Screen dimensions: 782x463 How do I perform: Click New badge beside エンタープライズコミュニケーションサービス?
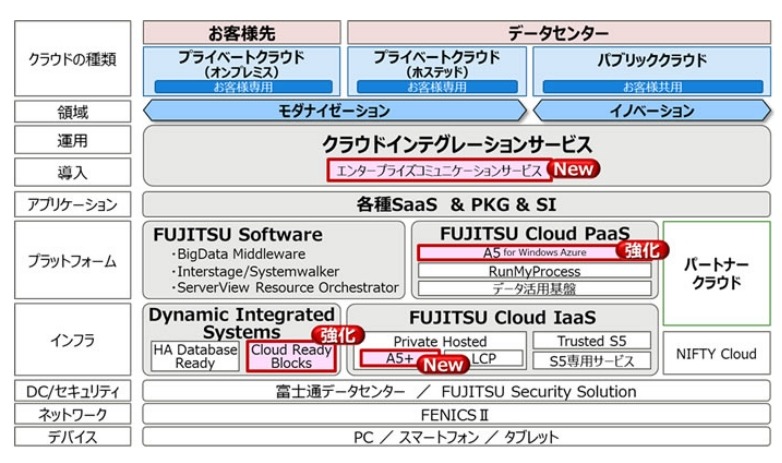pos(574,169)
